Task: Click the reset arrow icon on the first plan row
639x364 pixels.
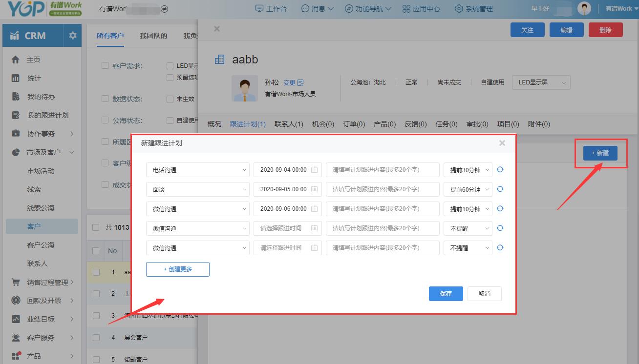Action: (500, 169)
